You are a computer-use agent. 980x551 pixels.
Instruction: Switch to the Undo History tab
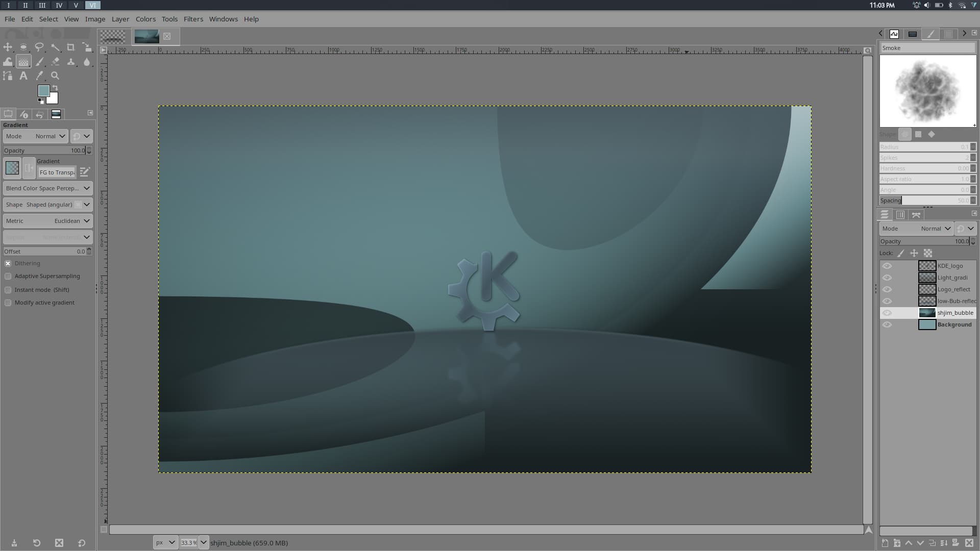tap(40, 114)
